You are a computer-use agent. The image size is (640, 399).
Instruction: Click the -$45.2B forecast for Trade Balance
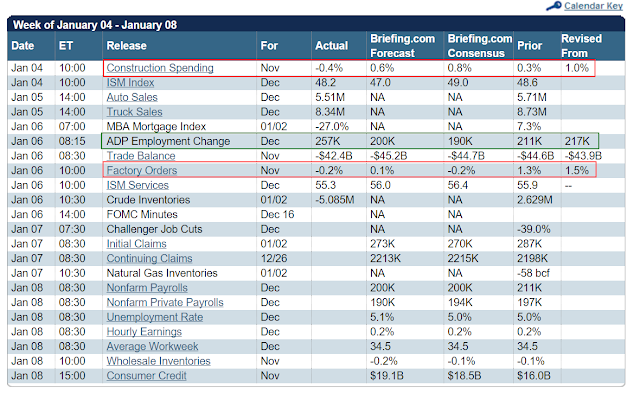(x=389, y=156)
